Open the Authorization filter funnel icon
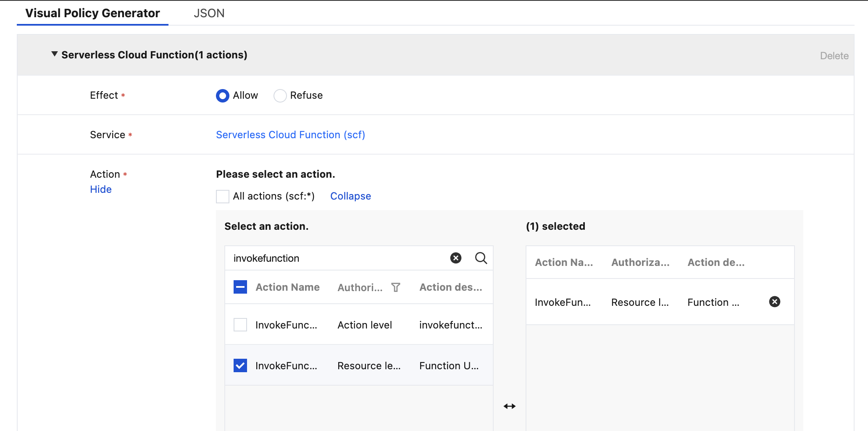The width and height of the screenshot is (868, 431). (395, 287)
